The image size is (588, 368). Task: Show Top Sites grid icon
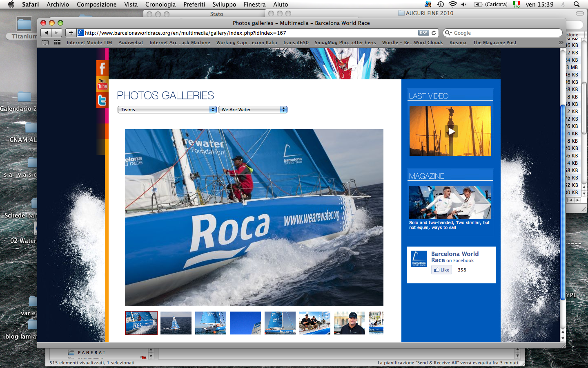(x=57, y=43)
